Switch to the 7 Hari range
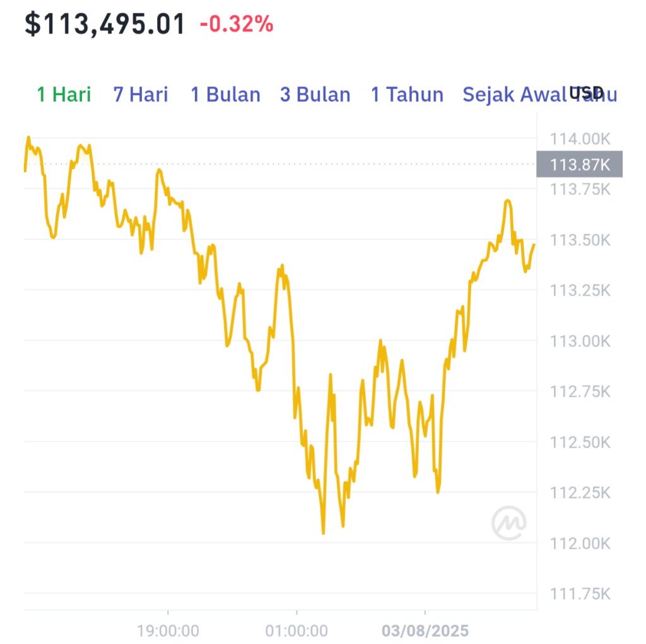Image resolution: width=646 pixels, height=644 pixels. [141, 95]
